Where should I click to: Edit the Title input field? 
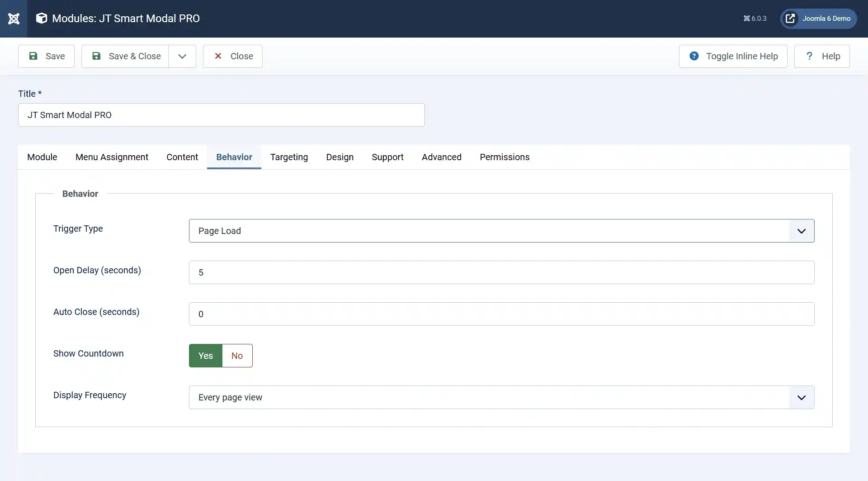pos(222,115)
